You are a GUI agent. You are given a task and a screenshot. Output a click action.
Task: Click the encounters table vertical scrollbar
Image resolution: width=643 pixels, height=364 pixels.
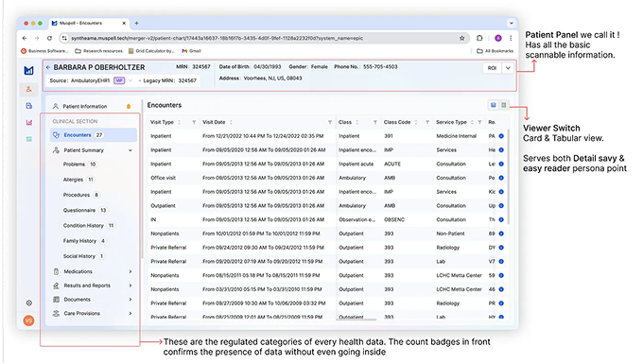pyautogui.click(x=509, y=176)
